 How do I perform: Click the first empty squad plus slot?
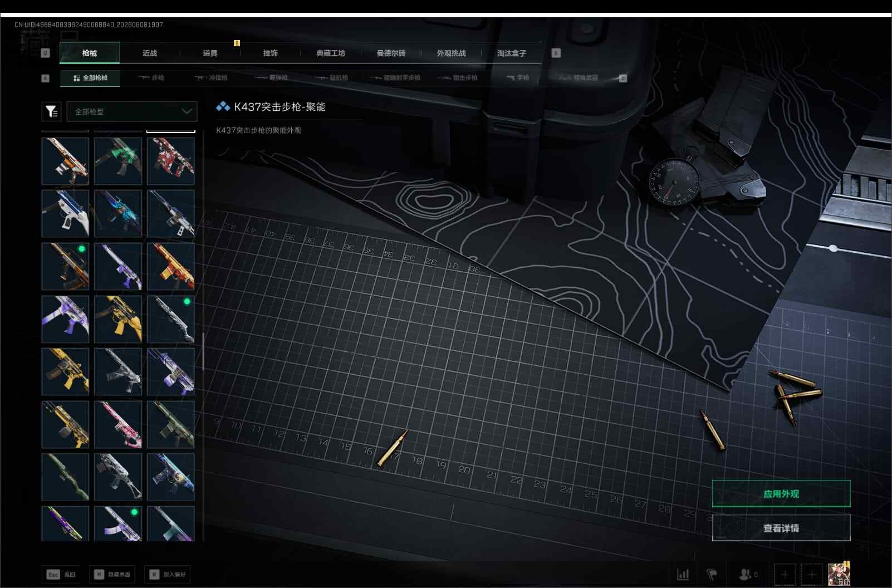click(x=785, y=574)
